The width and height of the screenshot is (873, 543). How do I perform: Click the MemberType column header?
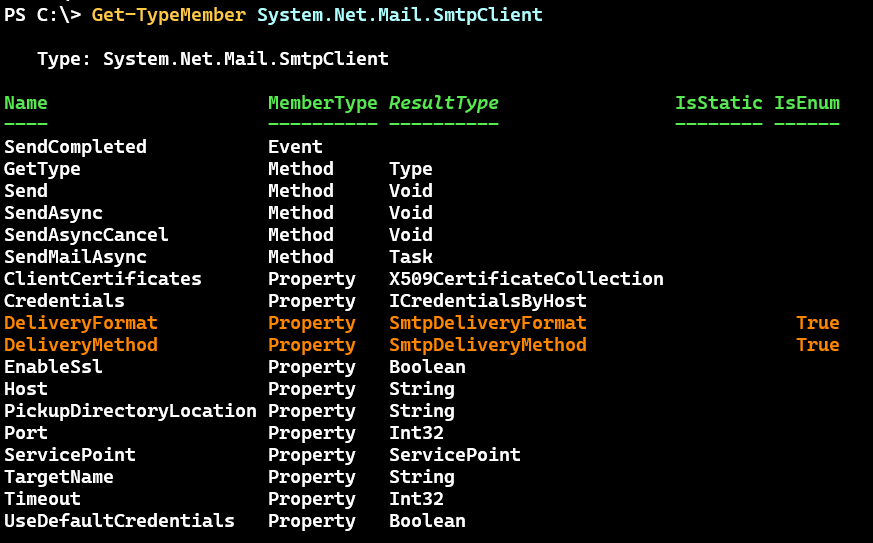click(x=322, y=103)
